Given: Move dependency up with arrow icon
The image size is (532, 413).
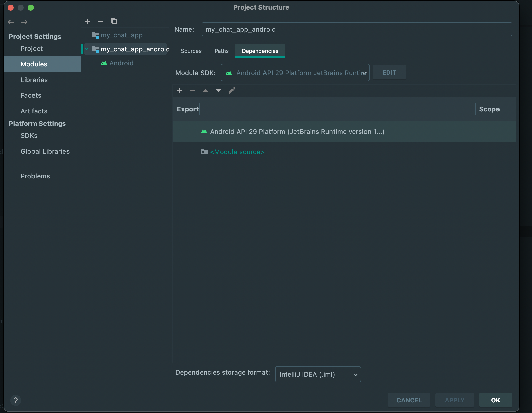Looking at the screenshot, I should 206,91.
